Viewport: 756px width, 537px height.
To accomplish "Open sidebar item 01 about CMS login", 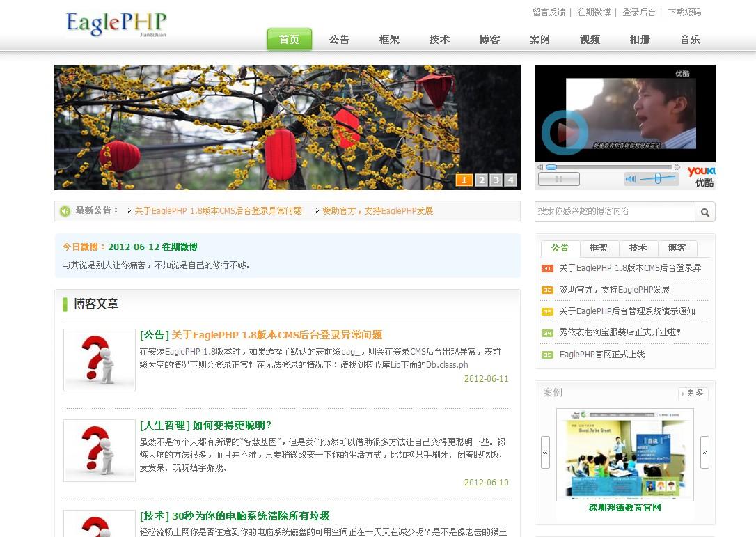I will pos(630,268).
